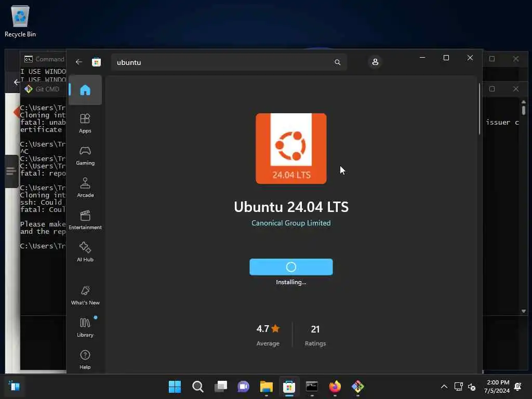Open Firefox from the taskbar
Image resolution: width=532 pixels, height=399 pixels.
click(x=335, y=387)
